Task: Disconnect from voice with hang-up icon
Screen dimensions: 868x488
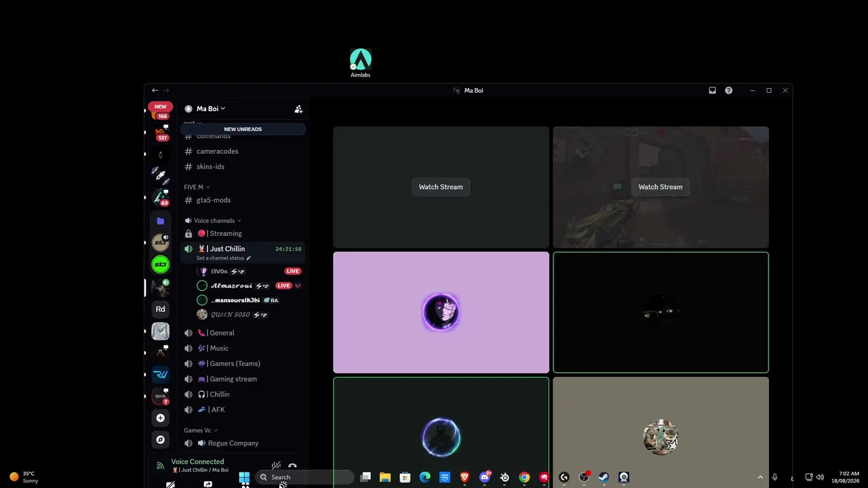Action: tap(292, 466)
